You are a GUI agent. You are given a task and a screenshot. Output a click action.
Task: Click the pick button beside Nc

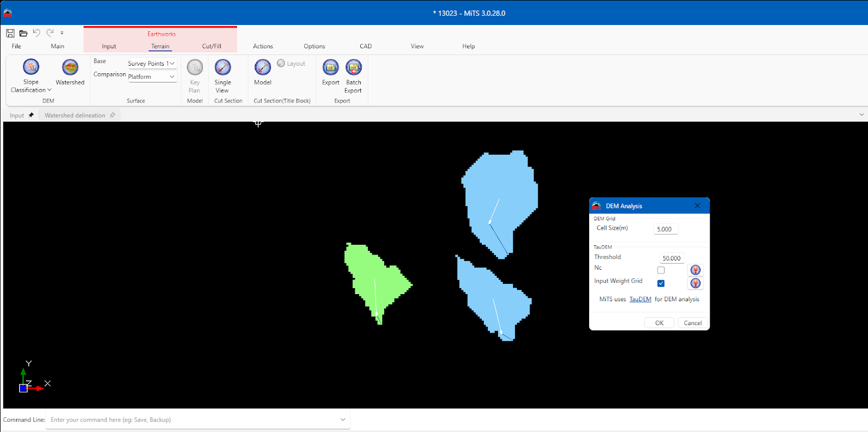point(695,270)
